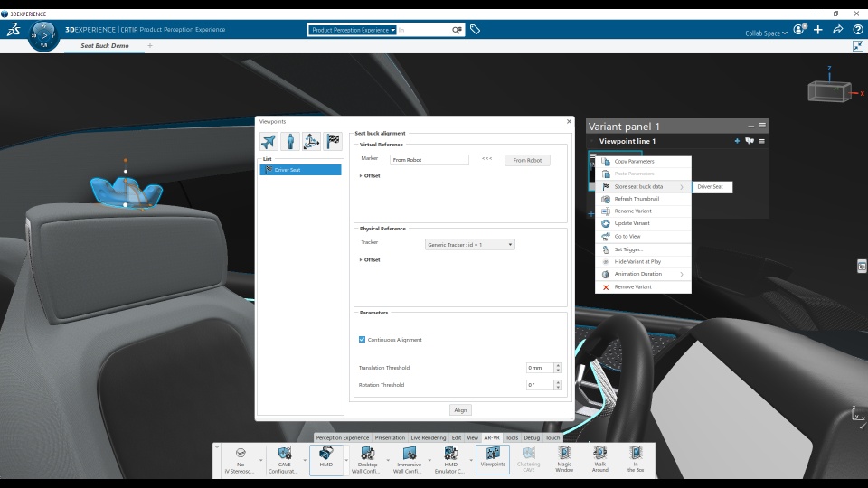Launch the HMD Emulator command

450,460
